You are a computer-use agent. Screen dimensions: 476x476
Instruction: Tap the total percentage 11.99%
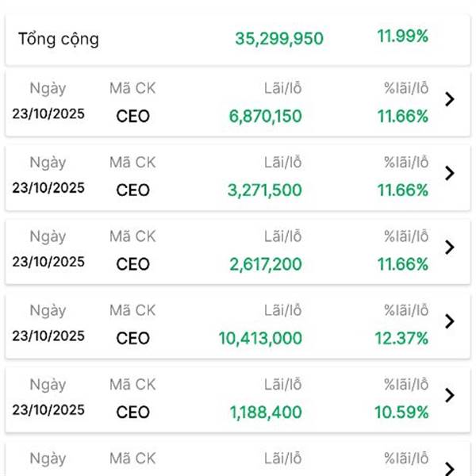402,36
